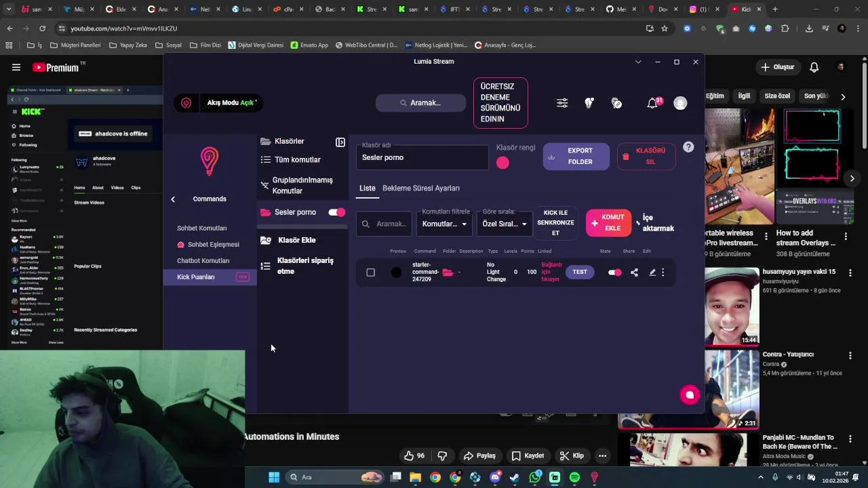Screen dimensions: 868x488
Task: Check the starter-command-247209 checkbox
Action: coord(370,272)
